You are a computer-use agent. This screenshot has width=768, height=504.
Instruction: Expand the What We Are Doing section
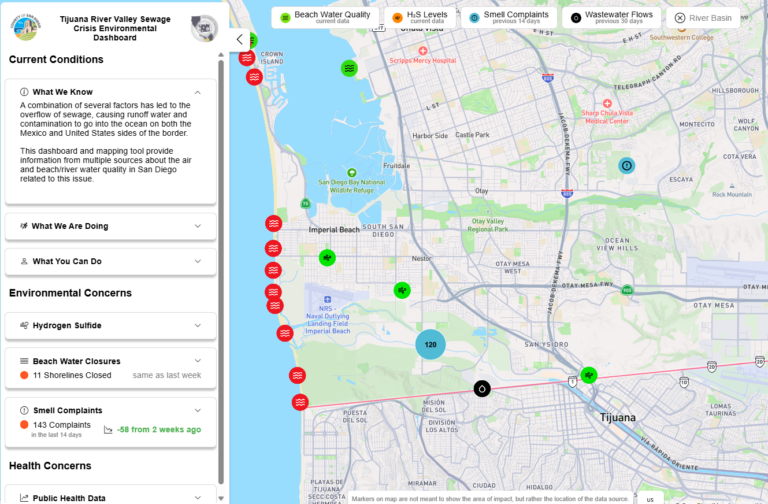(111, 226)
